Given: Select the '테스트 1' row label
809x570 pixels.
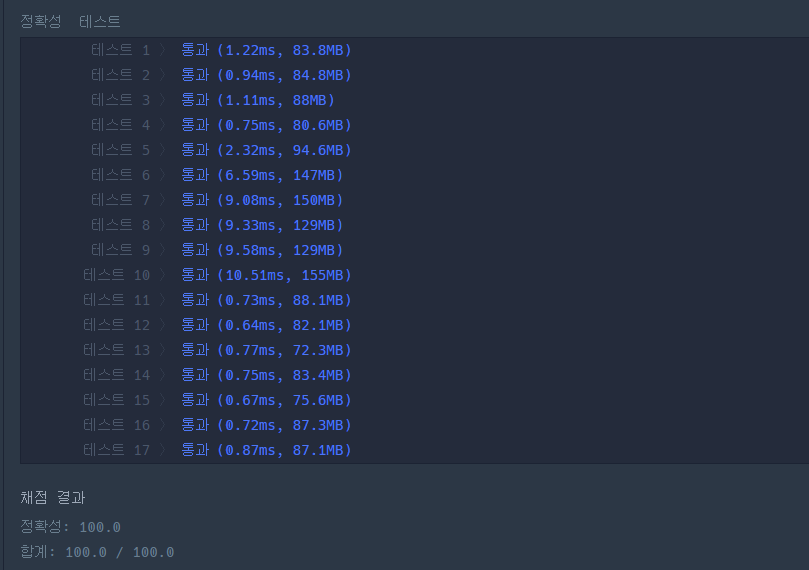Looking at the screenshot, I should click(x=120, y=50).
